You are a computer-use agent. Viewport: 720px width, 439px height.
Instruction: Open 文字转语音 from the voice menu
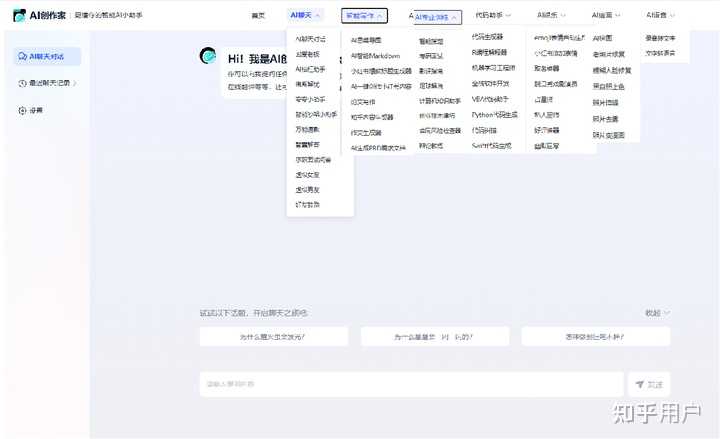click(660, 53)
